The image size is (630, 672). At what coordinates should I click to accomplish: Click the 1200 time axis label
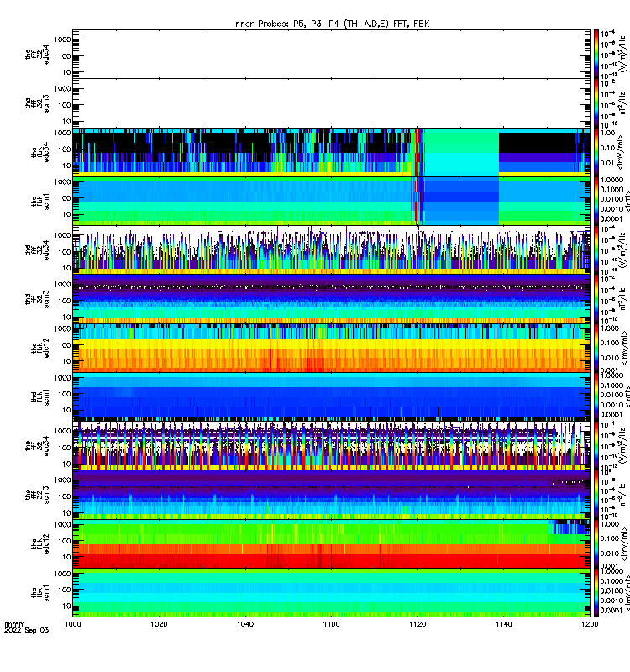[x=591, y=624]
